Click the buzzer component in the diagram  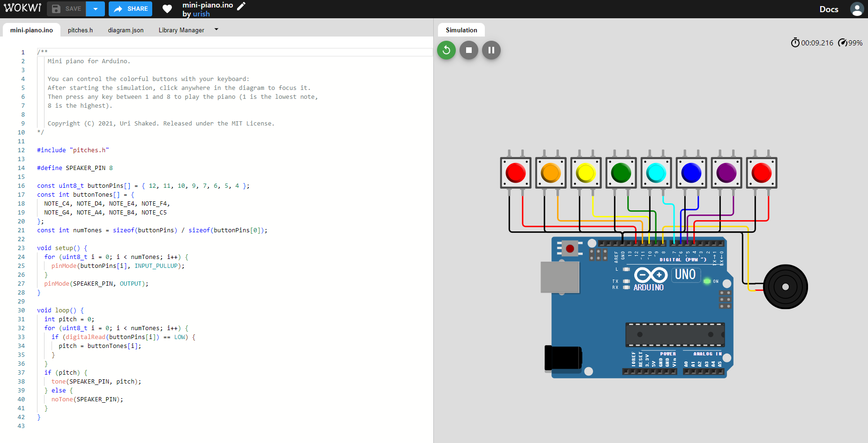785,286
